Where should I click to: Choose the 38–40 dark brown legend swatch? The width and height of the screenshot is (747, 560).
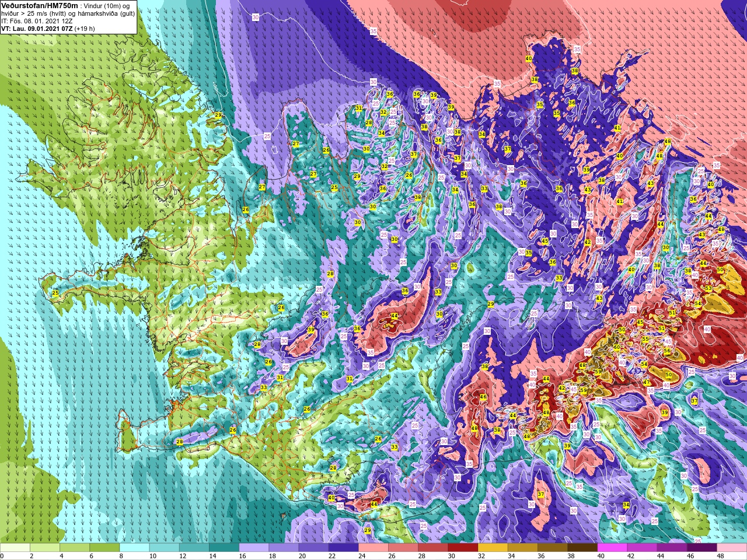click(x=582, y=547)
